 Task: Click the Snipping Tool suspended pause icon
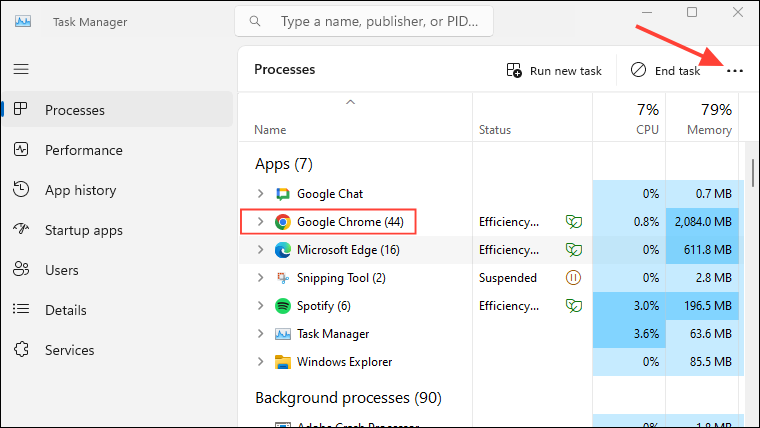pos(574,278)
